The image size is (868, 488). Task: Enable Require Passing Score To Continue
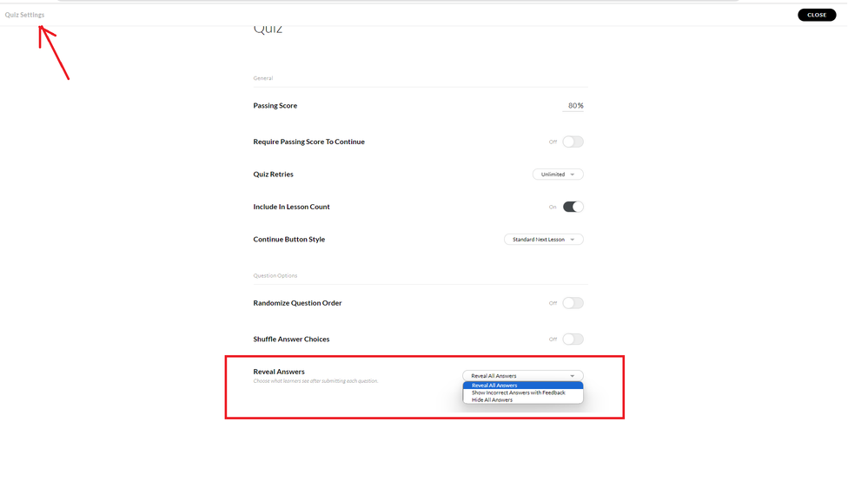(573, 142)
